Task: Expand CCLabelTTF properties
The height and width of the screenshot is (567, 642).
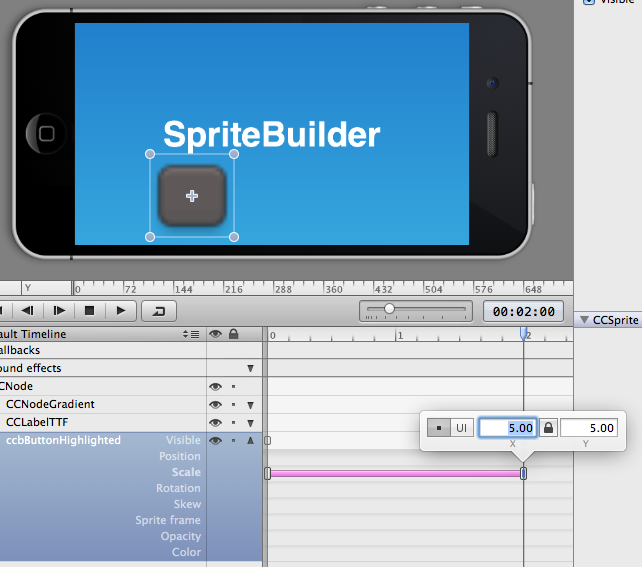Action: point(251,423)
